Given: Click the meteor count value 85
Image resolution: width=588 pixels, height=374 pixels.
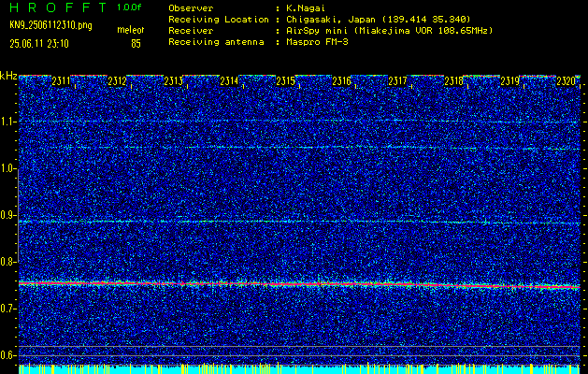Looking at the screenshot, I should pyautogui.click(x=136, y=44).
